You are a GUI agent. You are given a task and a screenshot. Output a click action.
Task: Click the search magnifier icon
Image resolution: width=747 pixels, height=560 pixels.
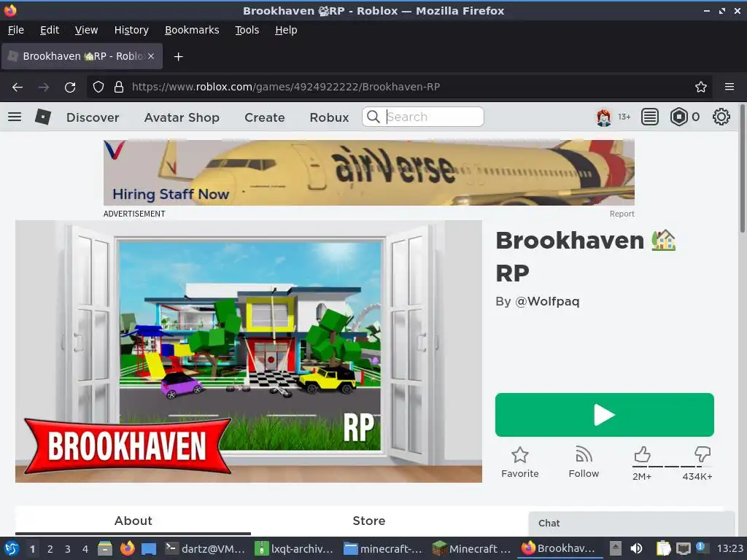(x=373, y=117)
